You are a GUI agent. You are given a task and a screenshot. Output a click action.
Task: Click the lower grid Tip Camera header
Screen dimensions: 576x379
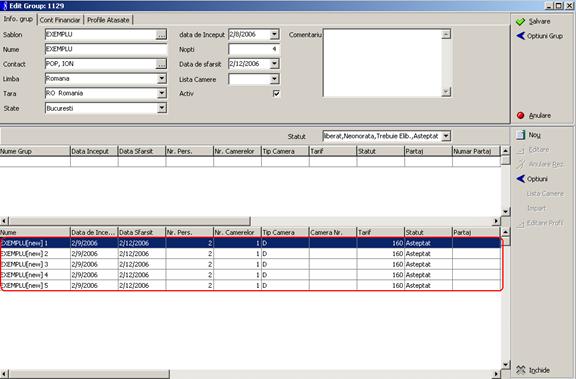tap(285, 232)
